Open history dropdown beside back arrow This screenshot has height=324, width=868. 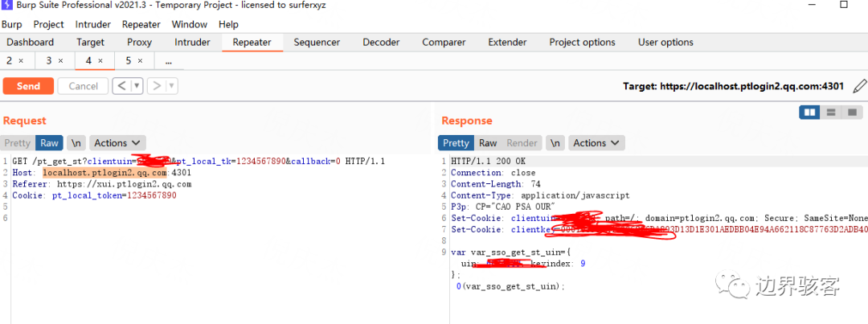(x=137, y=86)
